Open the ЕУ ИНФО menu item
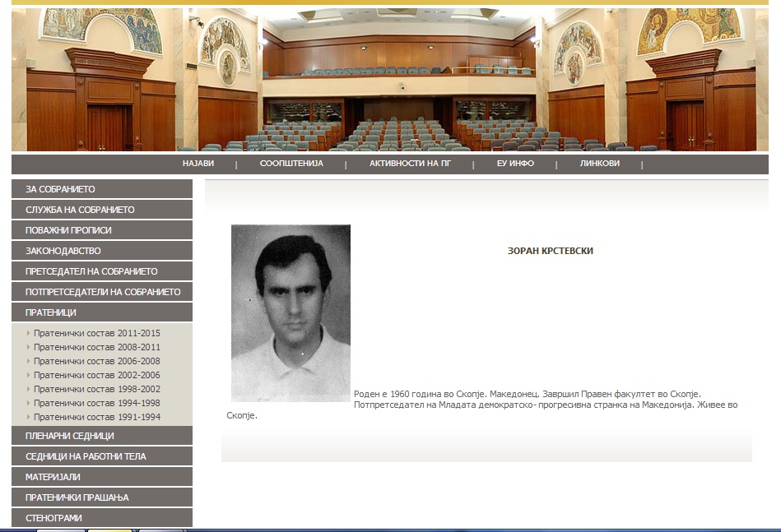The width and height of the screenshot is (781, 532). (x=515, y=164)
